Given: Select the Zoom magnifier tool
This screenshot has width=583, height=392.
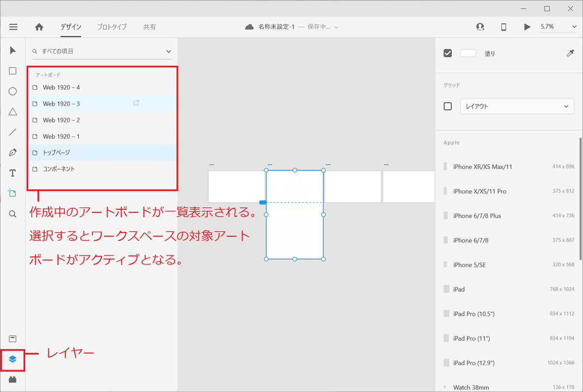Looking at the screenshot, I should pos(13,214).
